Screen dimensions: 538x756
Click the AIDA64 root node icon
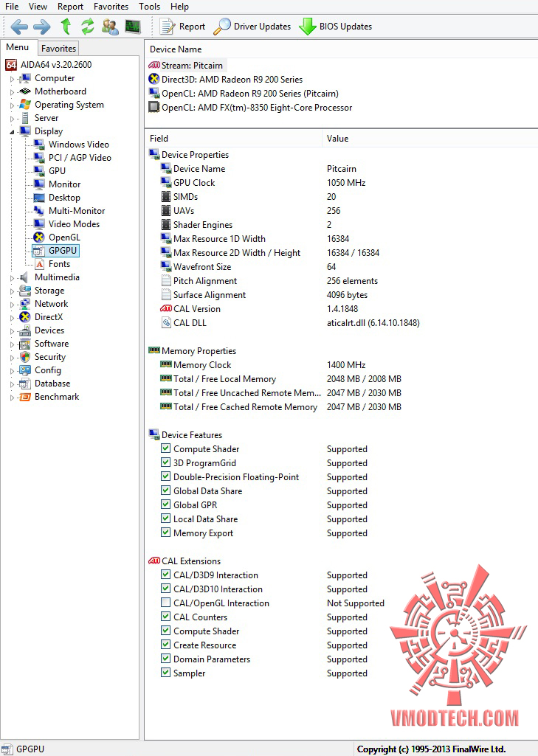(11, 65)
